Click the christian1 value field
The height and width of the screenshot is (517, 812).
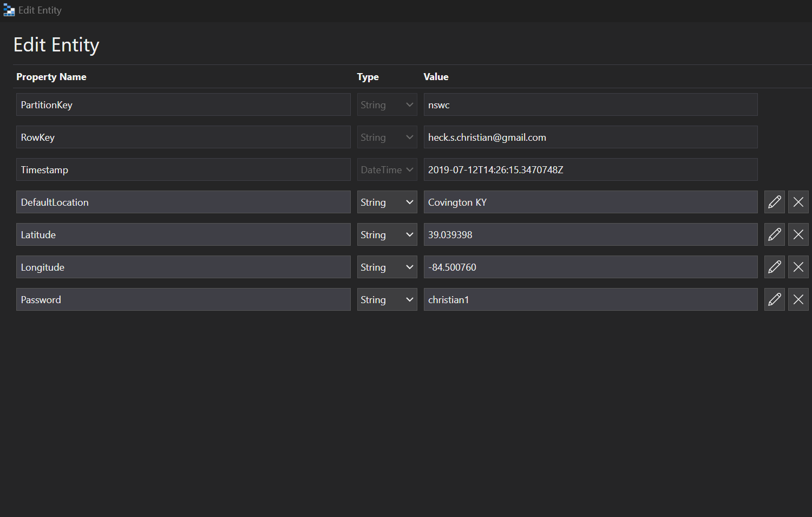591,299
